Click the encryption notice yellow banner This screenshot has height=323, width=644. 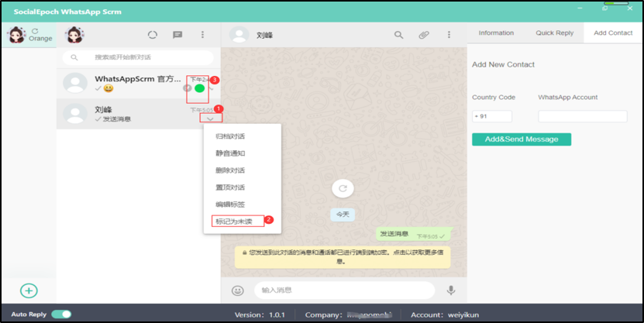(x=343, y=257)
